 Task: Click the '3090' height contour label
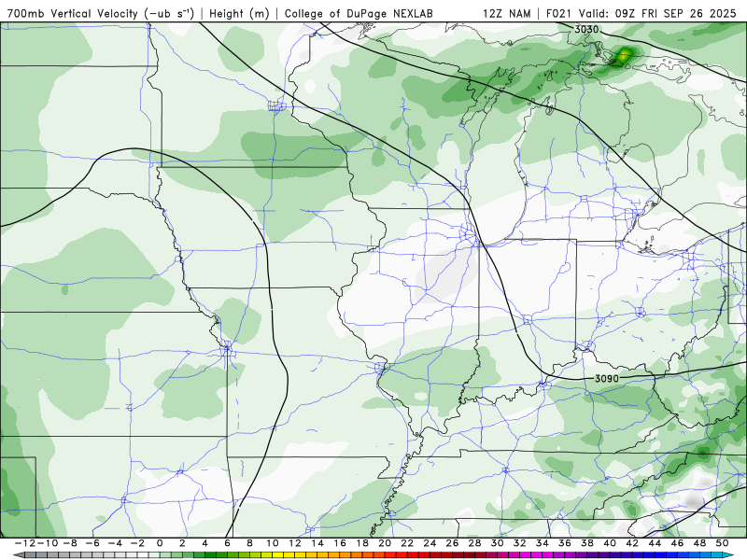606,379
